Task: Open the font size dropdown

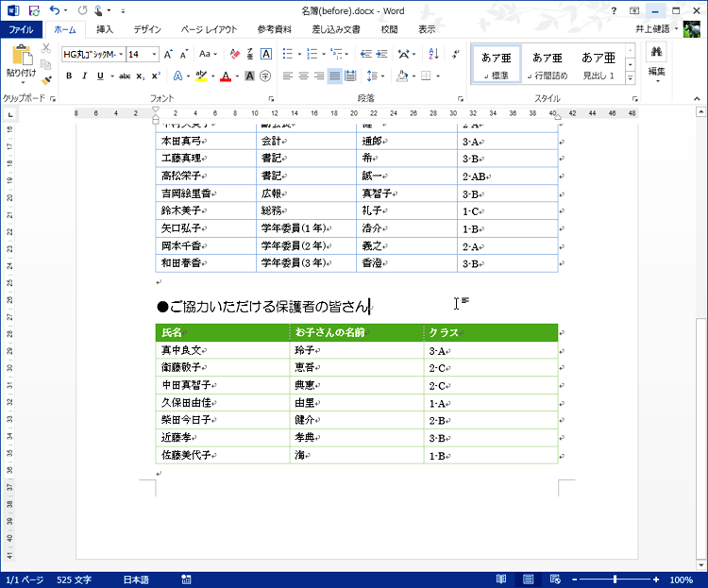Action: (x=154, y=54)
